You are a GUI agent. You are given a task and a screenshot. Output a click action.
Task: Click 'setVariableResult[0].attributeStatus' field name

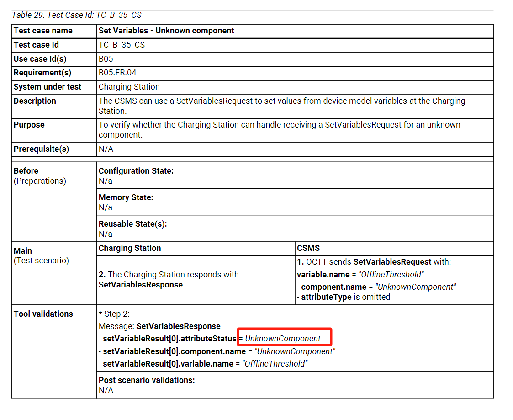click(169, 339)
